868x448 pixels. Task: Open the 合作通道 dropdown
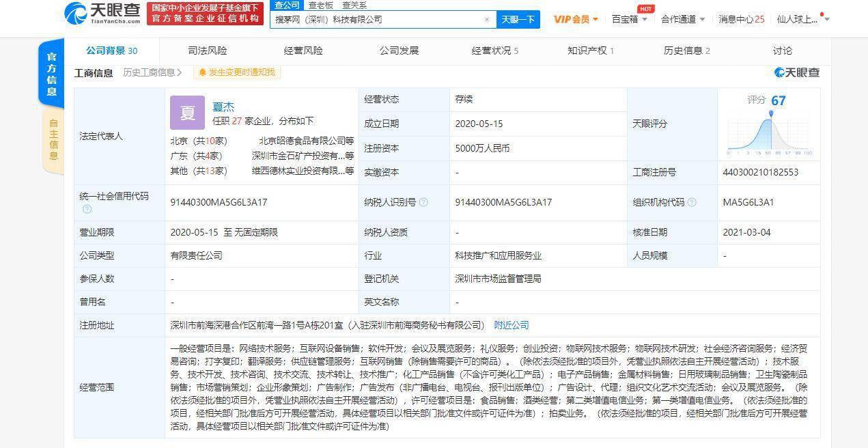(682, 19)
